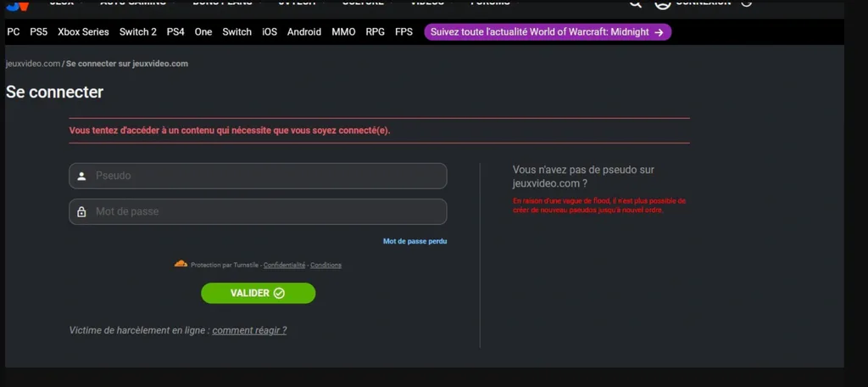Open the Switch platform category
The height and width of the screenshot is (387, 868).
pos(237,32)
